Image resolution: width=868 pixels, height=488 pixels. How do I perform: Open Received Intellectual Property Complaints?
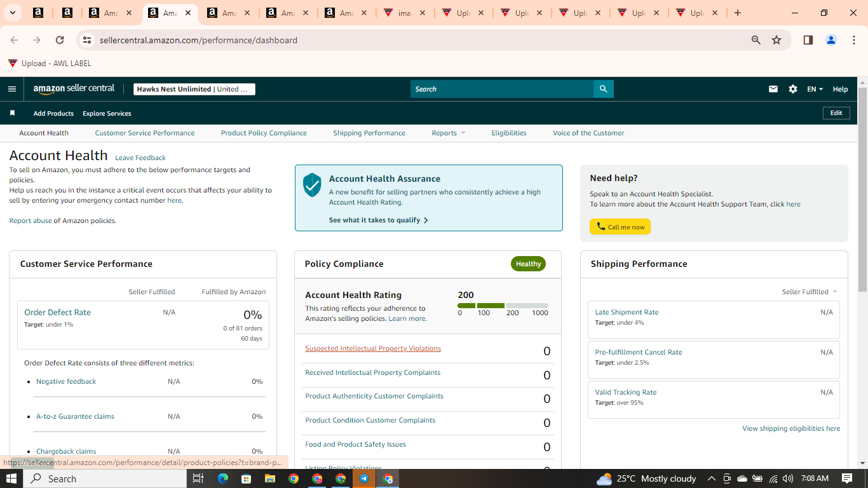(373, 372)
